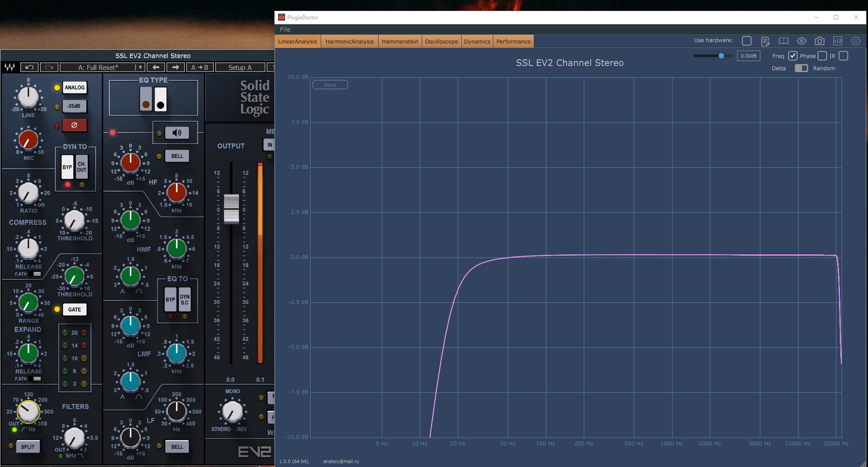Open the preset dropdown arrow
This screenshot has width=868, height=467.
(x=140, y=67)
